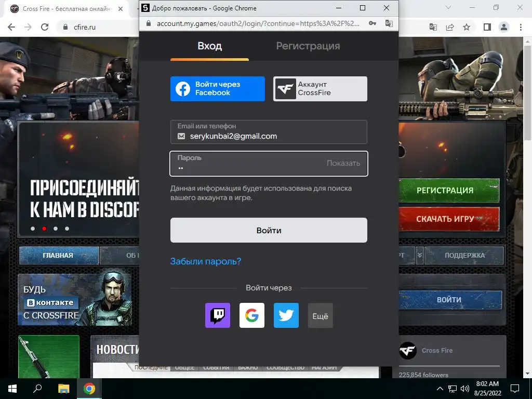This screenshot has height=399, width=532.
Task: Click the translate icon in popup address bar
Action: pos(389,23)
